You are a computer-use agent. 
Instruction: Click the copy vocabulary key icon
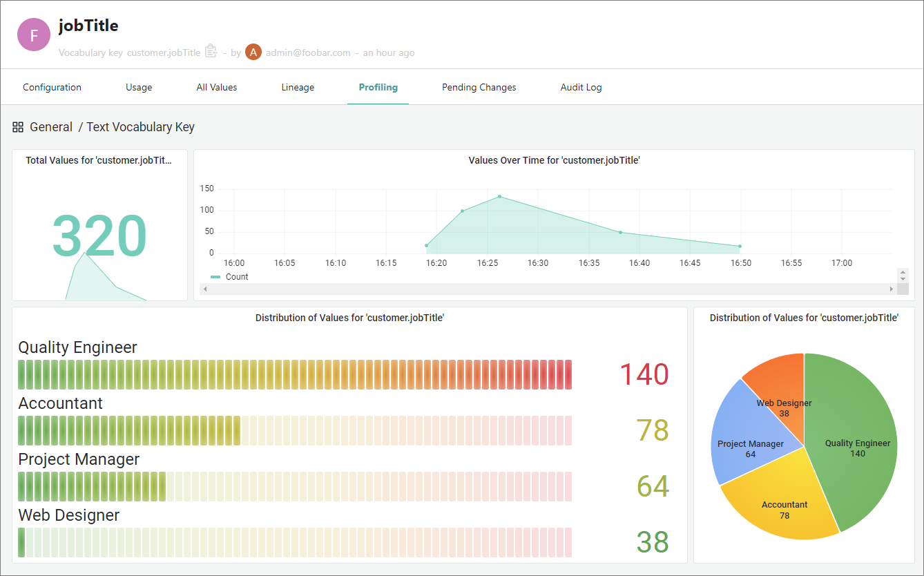[211, 52]
